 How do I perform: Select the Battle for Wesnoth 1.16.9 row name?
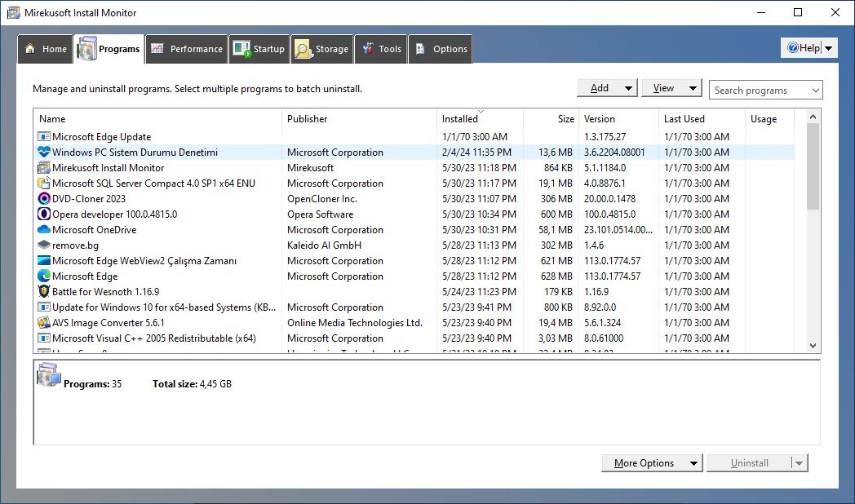point(106,292)
